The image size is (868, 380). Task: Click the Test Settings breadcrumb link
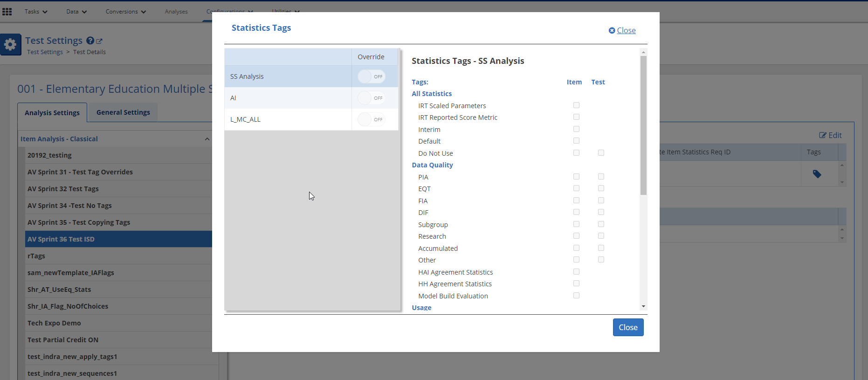45,52
